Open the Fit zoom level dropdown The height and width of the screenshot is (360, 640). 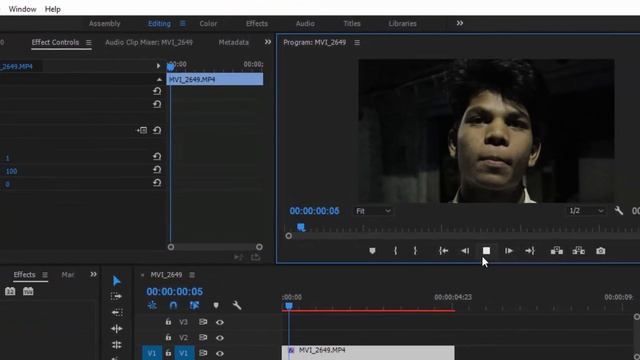click(373, 211)
